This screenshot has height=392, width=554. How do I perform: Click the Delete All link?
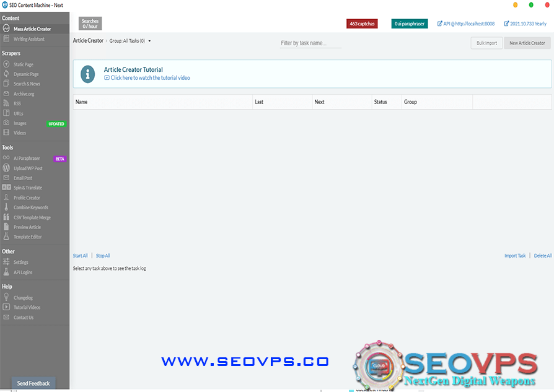[x=543, y=256]
